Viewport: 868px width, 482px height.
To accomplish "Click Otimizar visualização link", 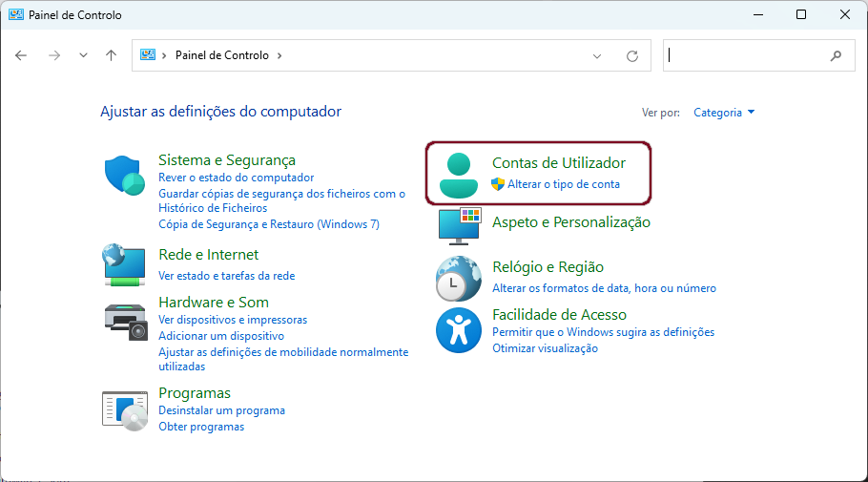I will point(546,348).
